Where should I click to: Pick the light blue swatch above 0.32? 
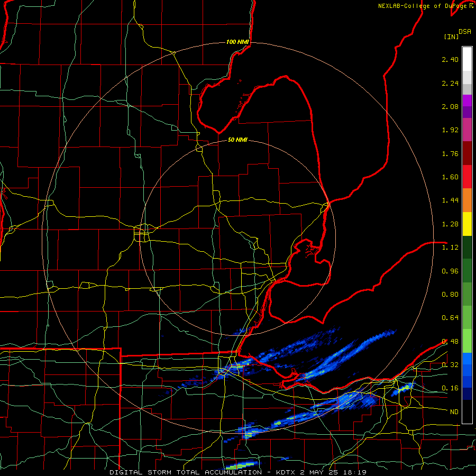[467, 359]
